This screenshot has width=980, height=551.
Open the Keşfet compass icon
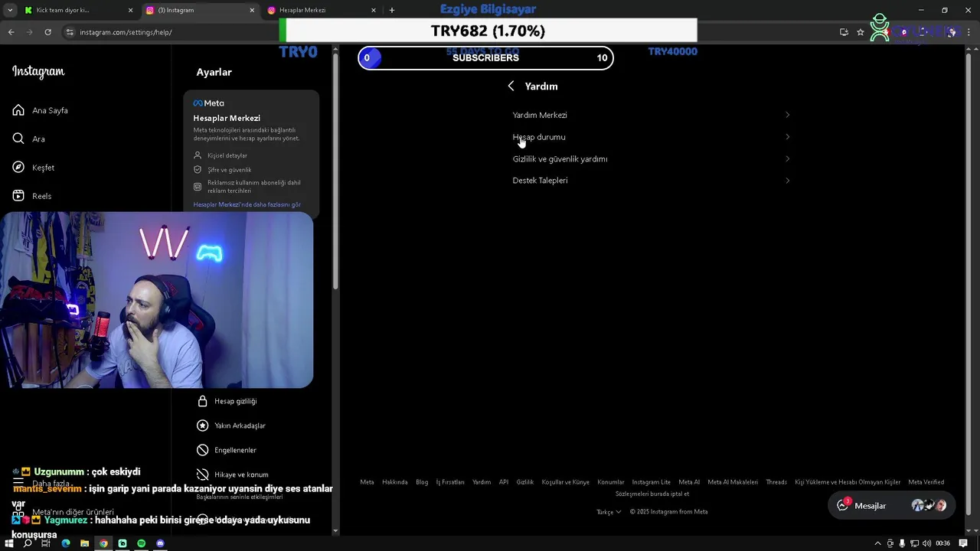click(x=18, y=168)
